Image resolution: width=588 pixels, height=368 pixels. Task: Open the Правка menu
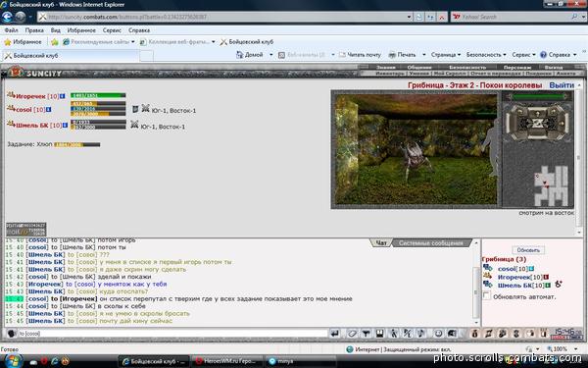coord(34,30)
